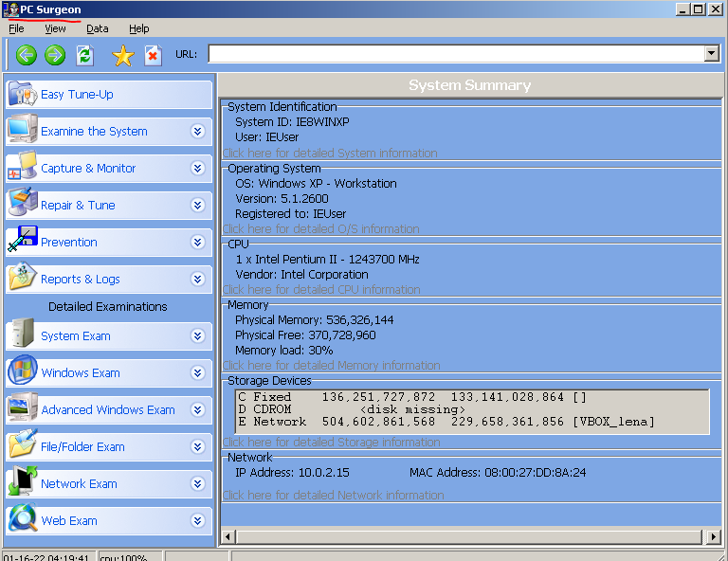Click the Reports & Logs folder icon
Screen dimensions: 728x561
(23, 276)
